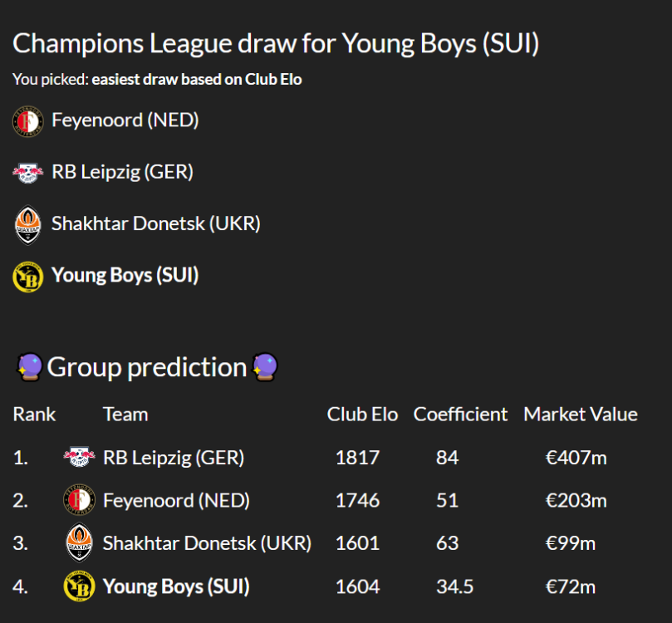
Task: Click crystal ball emoji after Group prediction
Action: point(264,367)
